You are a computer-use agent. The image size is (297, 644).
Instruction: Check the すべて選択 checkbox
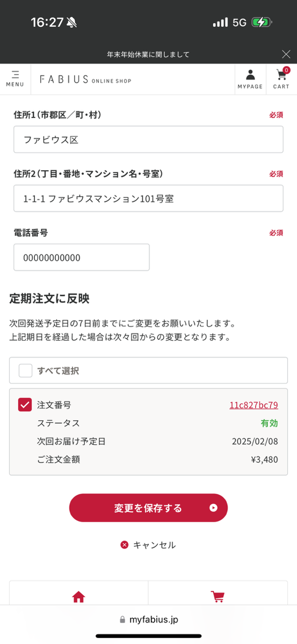pyautogui.click(x=25, y=370)
